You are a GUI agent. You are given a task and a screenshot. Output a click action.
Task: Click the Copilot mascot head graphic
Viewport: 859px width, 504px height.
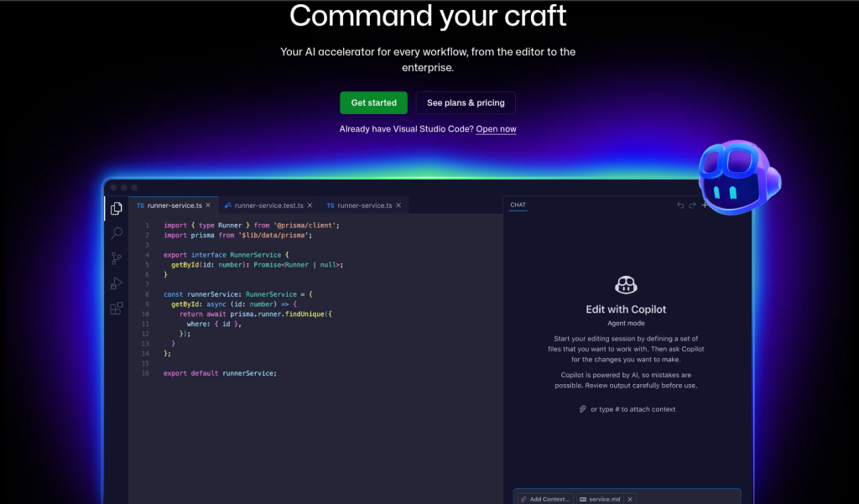click(x=739, y=176)
